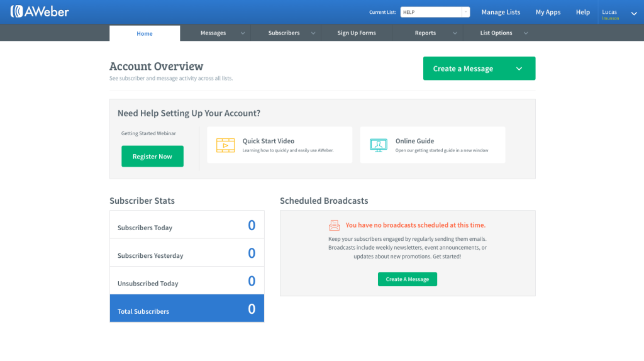The height and width of the screenshot is (361, 644).
Task: Open the Online Guide monitor icon
Action: point(378,145)
